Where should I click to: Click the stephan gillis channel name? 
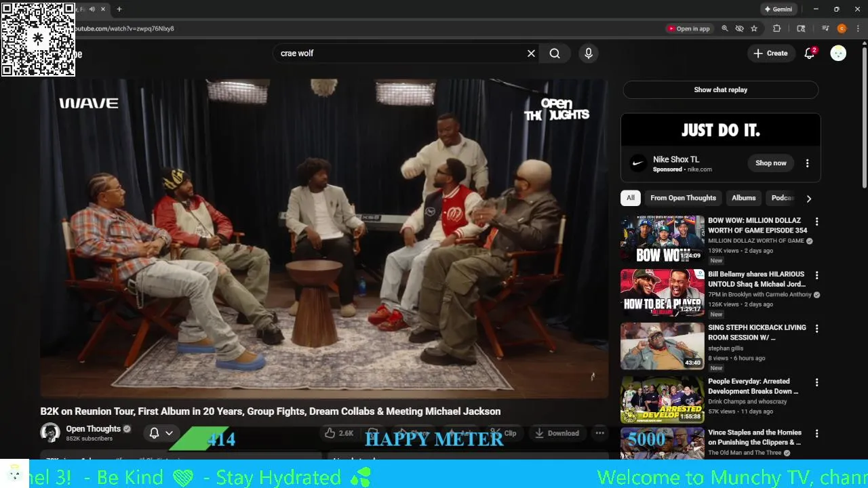pos(726,348)
